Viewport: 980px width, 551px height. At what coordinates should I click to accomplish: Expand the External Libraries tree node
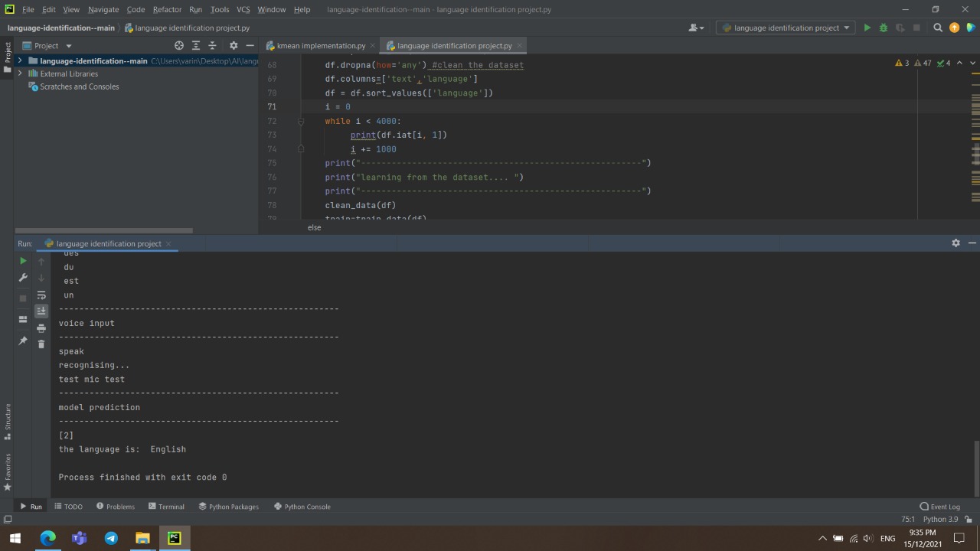(20, 74)
